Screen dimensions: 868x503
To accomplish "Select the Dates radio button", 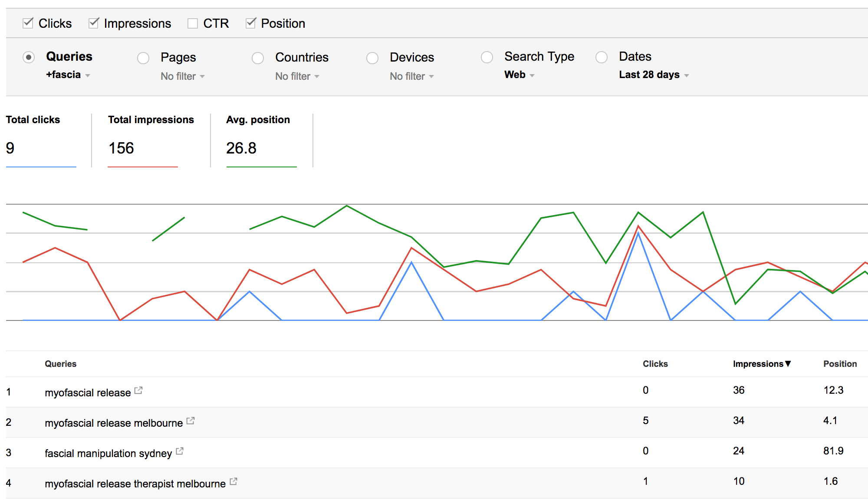I will click(602, 57).
